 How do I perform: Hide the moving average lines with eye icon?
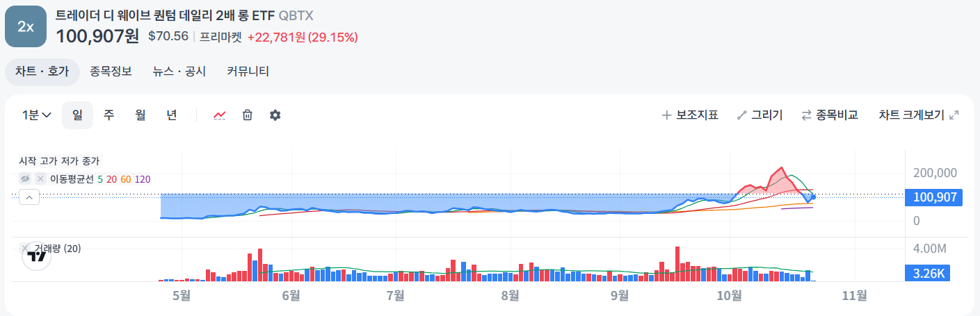26,179
